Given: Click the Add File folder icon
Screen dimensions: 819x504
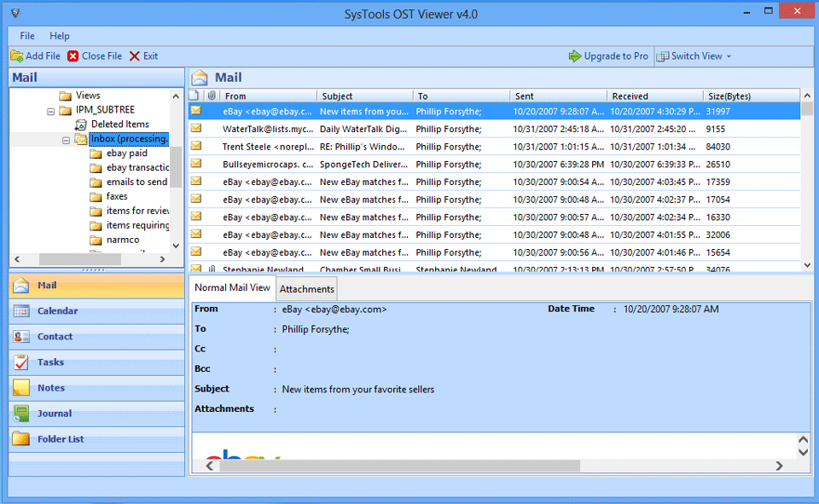Looking at the screenshot, I should click(17, 56).
